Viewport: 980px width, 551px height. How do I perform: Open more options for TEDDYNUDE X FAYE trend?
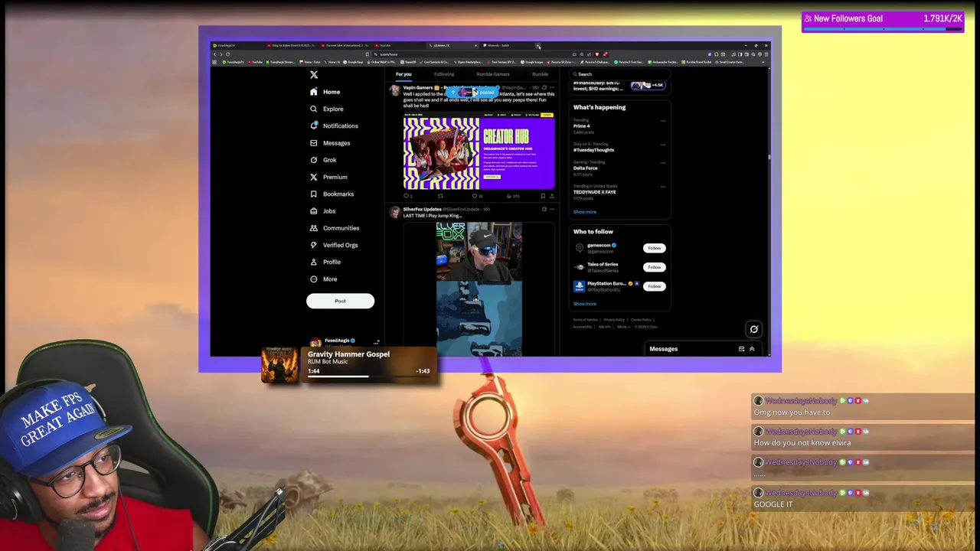663,187
